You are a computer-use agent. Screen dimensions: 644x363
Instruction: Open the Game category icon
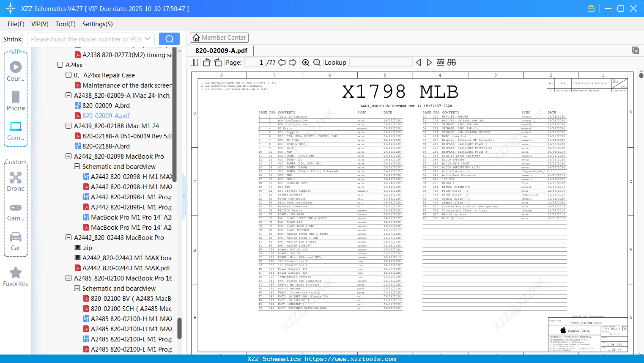(x=16, y=212)
